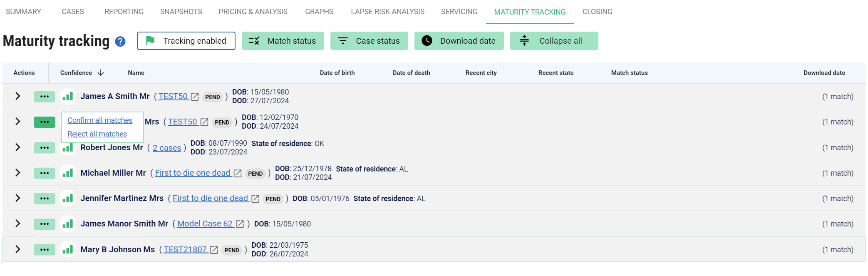Image resolution: width=868 pixels, height=276 pixels.
Task: Open three-dots actions menu for Mary B Johnson
Action: pyautogui.click(x=45, y=250)
